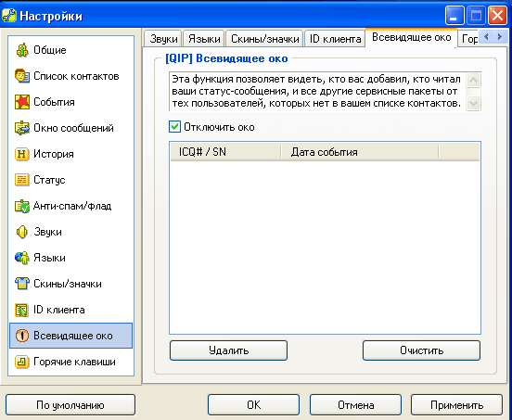The image size is (512, 420).
Task: Click the Звуки speaker icon
Action: (22, 232)
